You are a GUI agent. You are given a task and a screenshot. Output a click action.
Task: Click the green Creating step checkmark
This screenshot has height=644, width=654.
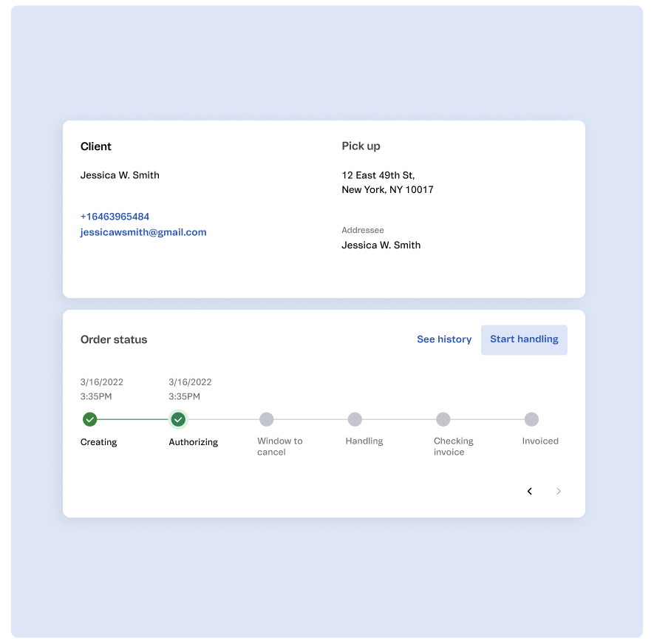(89, 419)
